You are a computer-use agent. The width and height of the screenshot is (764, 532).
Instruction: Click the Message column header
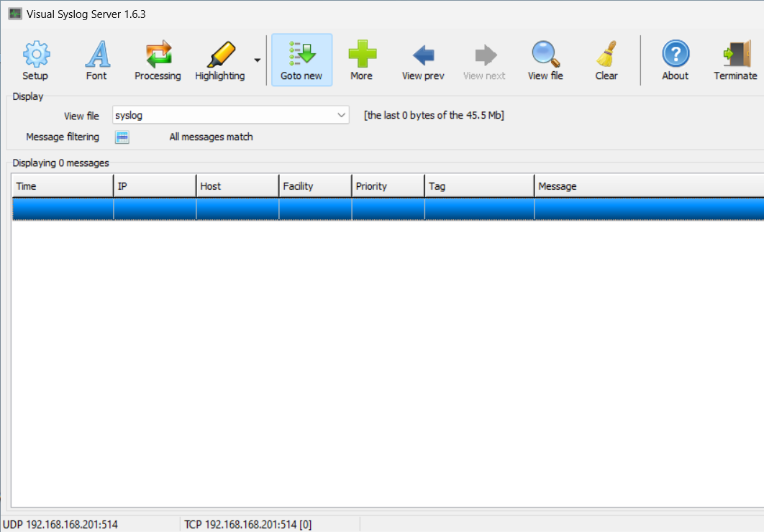tap(649, 186)
